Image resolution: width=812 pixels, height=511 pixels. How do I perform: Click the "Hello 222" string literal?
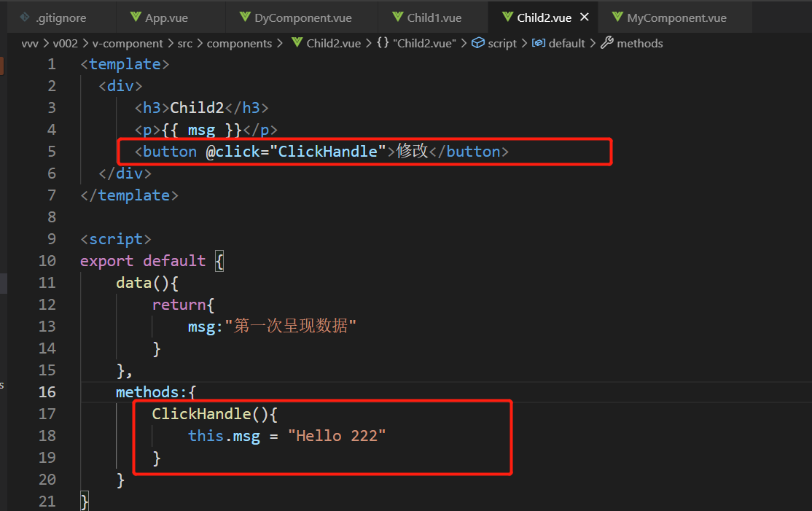(x=337, y=436)
